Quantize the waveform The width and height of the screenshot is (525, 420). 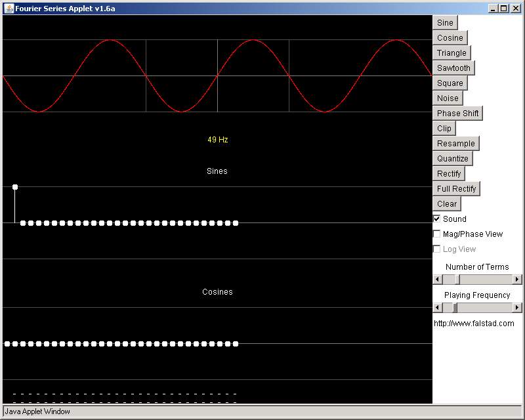pos(453,159)
